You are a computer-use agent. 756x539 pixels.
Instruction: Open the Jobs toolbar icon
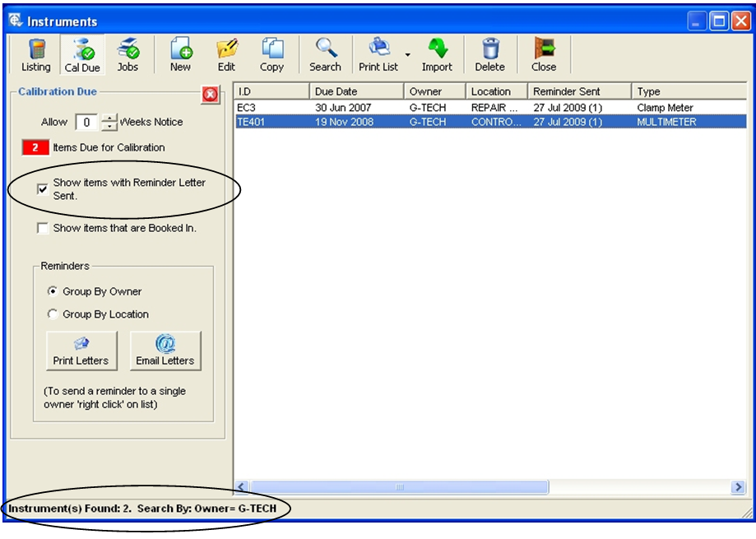click(128, 55)
